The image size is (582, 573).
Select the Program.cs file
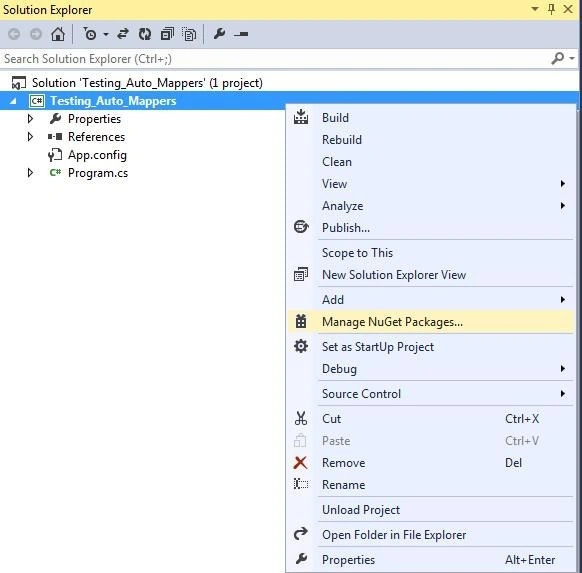click(98, 173)
